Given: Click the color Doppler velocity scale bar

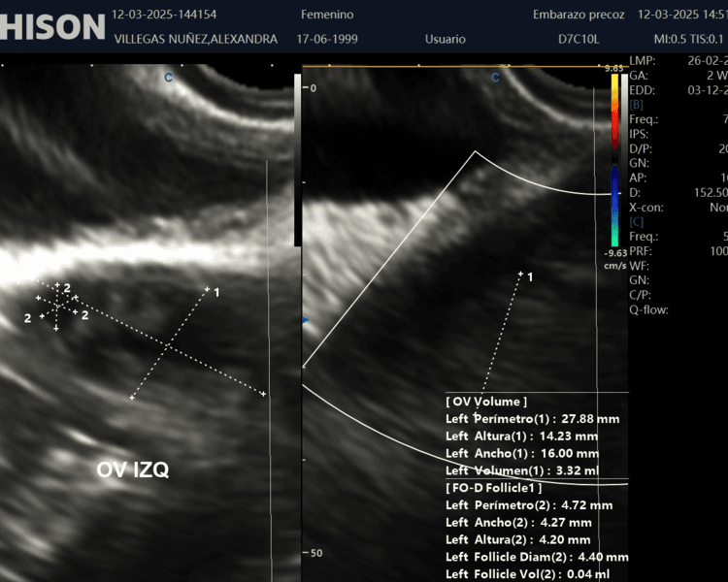Looking at the screenshot, I should click(x=615, y=160).
